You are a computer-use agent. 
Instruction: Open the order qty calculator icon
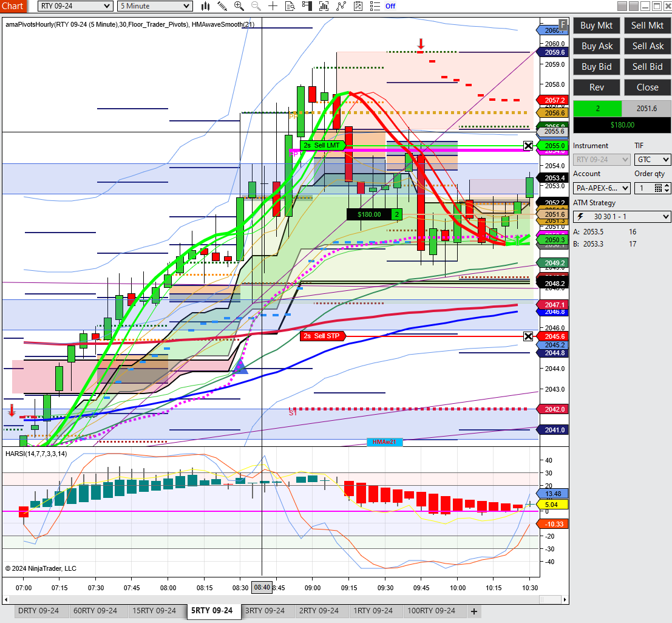click(x=658, y=188)
